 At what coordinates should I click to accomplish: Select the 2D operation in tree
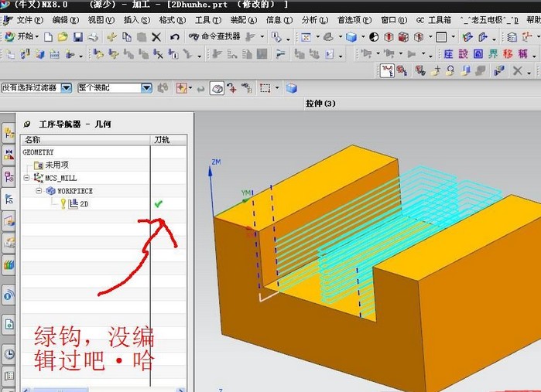coord(84,203)
